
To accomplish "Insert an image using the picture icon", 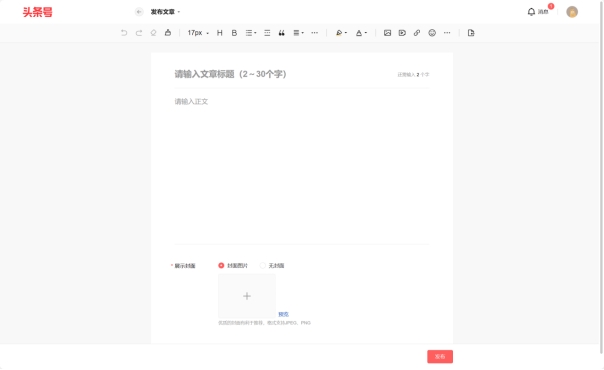I will point(388,33).
